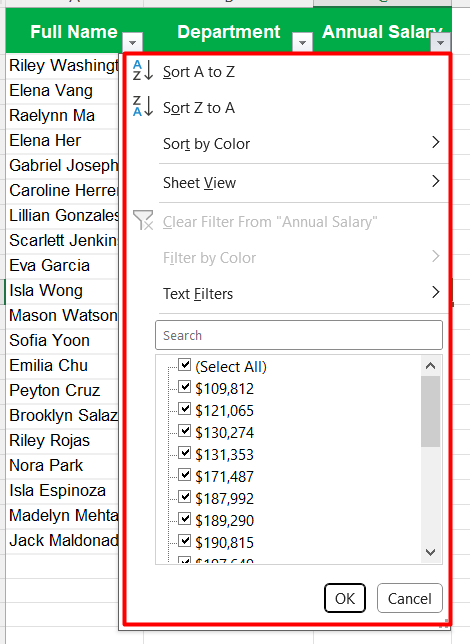The image size is (470, 644).
Task: Expand the Sort by Color submenu arrow
Action: pyautogui.click(x=436, y=143)
